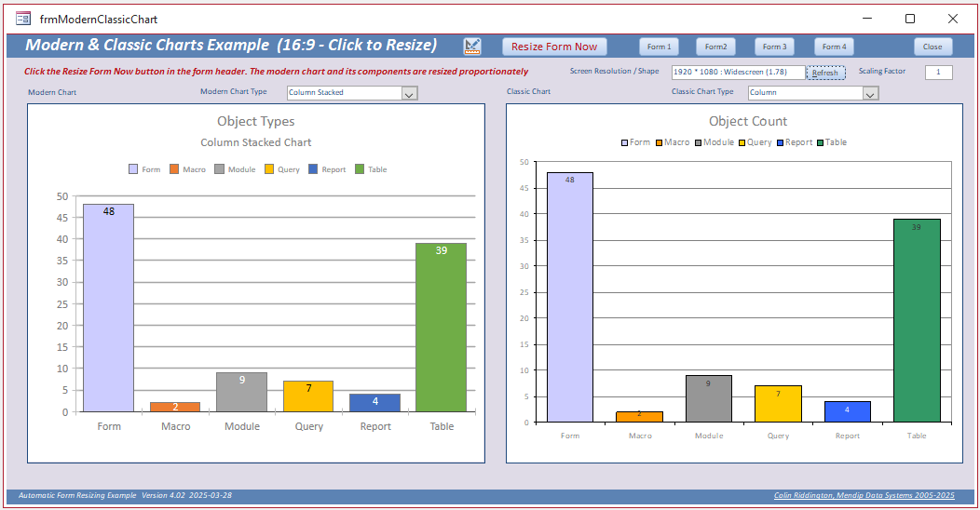The image size is (980, 510).
Task: Click the Screen Resolution text box
Action: (738, 72)
